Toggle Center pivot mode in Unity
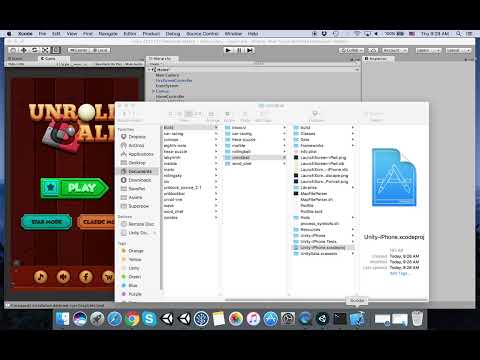480x360 pixels. [x=78, y=50]
